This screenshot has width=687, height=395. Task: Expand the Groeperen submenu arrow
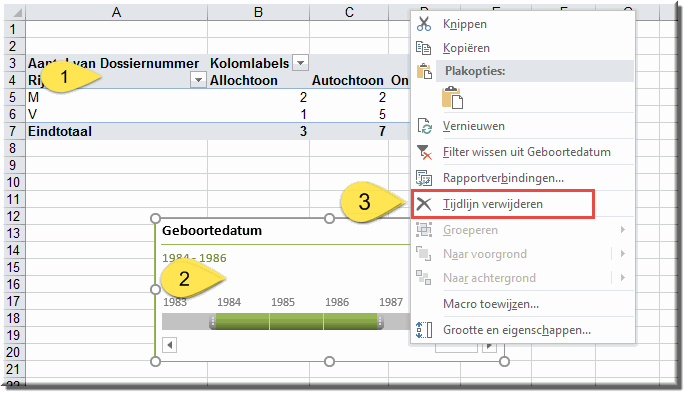623,229
